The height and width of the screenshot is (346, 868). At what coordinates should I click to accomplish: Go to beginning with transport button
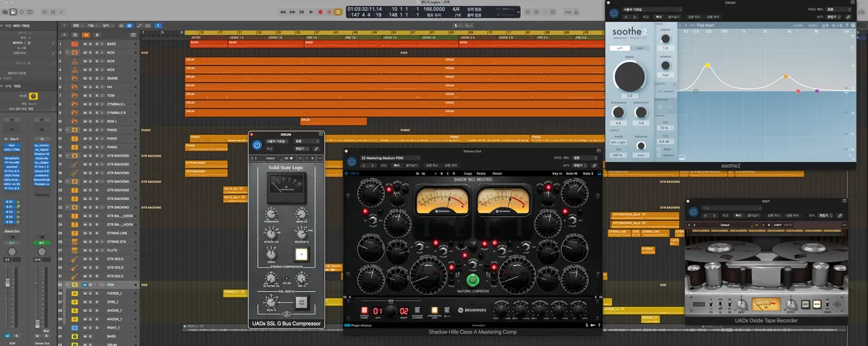click(302, 12)
